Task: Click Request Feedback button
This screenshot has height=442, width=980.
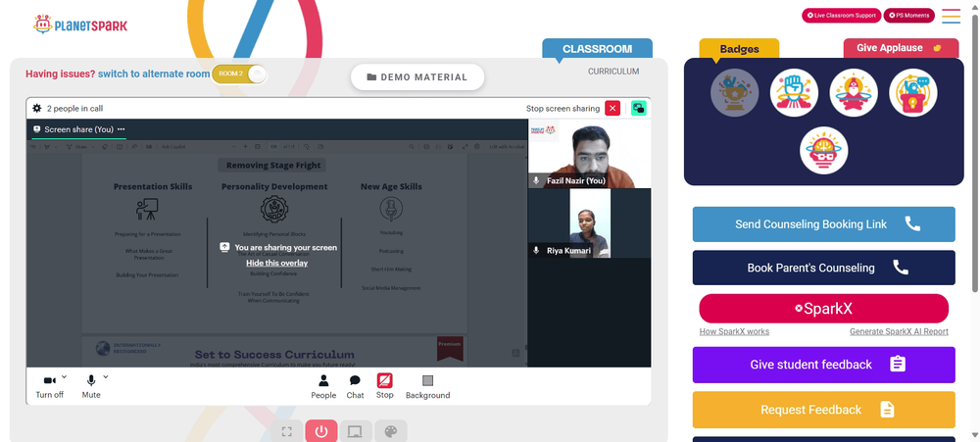Action: (x=824, y=410)
